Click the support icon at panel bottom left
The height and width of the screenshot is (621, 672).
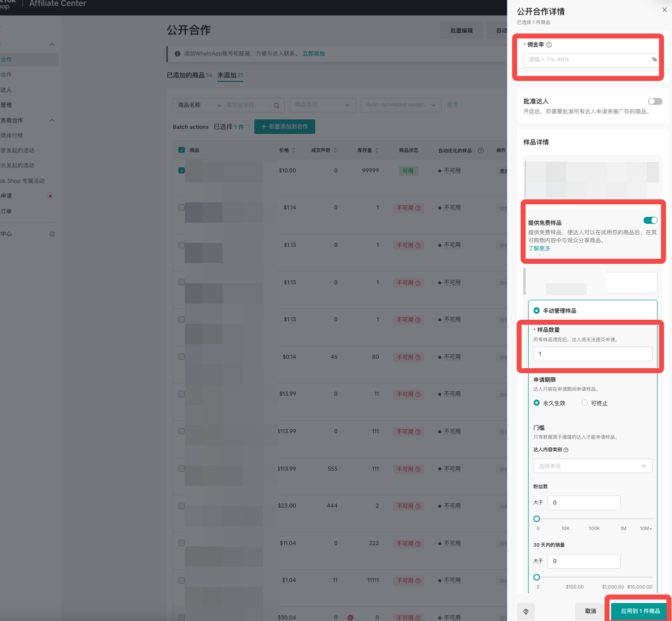(526, 611)
